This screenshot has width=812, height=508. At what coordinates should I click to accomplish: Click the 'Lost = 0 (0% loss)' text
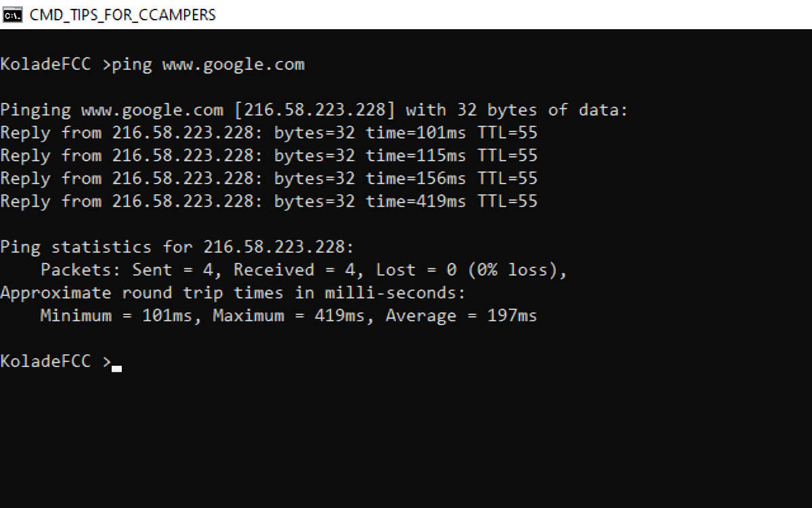(472, 270)
